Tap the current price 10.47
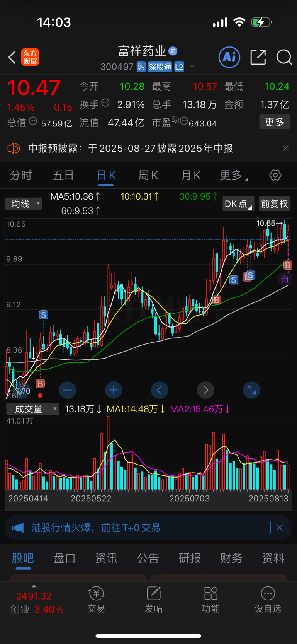 tap(34, 88)
